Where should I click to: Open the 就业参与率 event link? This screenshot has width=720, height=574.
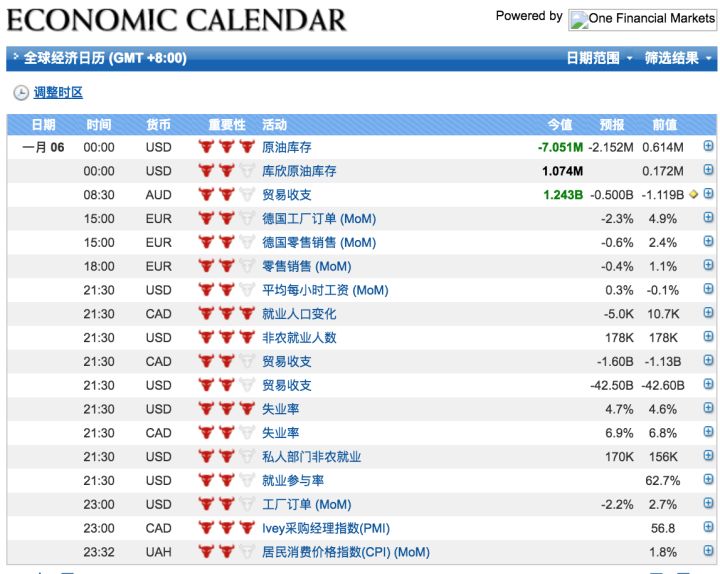292,481
